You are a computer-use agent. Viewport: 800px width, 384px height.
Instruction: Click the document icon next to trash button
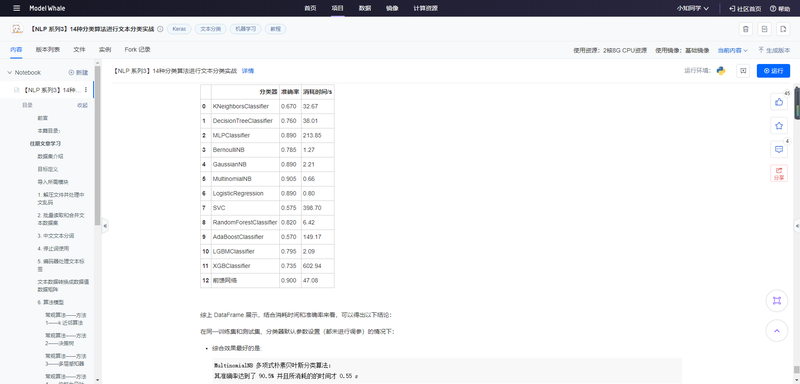(x=764, y=29)
